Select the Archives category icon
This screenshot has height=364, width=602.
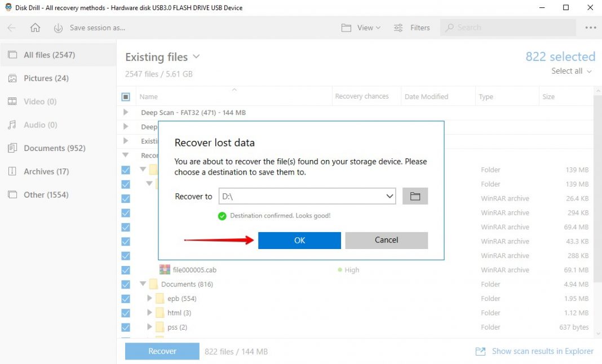pos(12,171)
